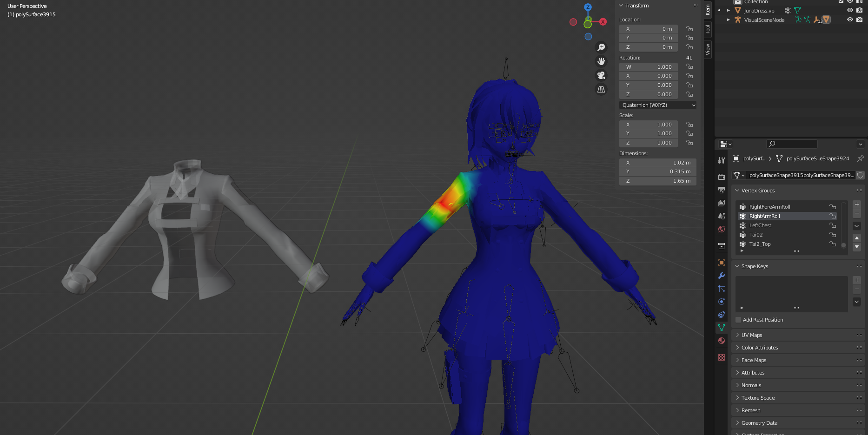868x435 pixels.
Task: Click the viewport pan hand icon
Action: pyautogui.click(x=601, y=61)
